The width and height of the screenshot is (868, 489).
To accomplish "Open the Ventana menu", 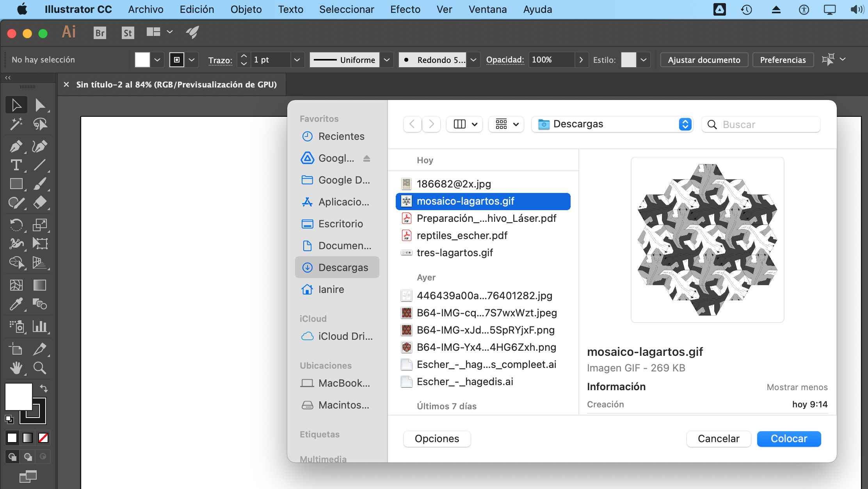I will (487, 9).
